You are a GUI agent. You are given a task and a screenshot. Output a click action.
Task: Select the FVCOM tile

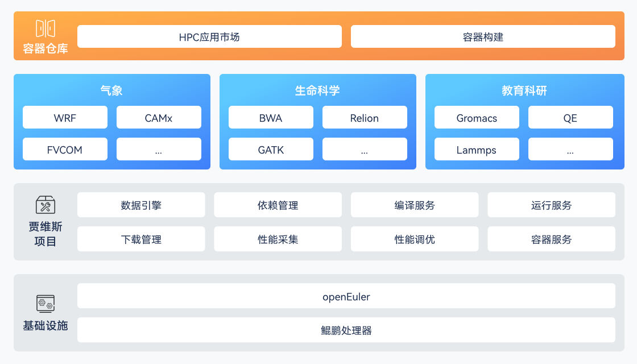pos(65,150)
